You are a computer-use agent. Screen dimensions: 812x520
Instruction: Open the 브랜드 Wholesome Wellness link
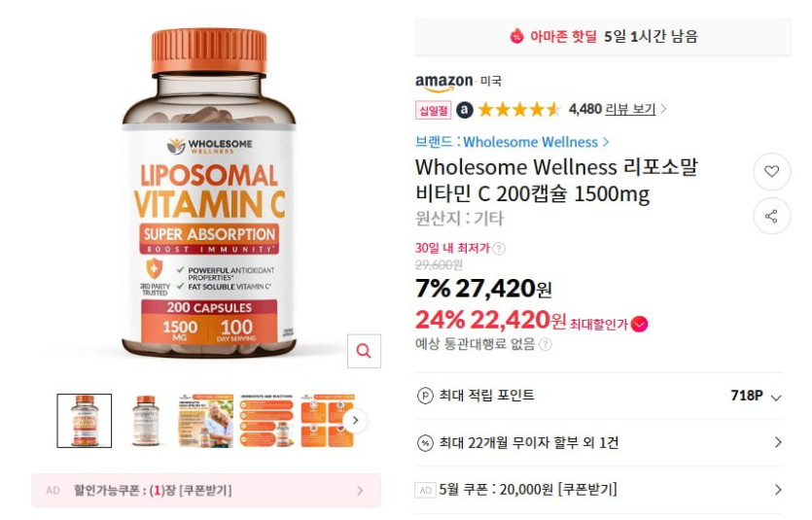point(512,142)
